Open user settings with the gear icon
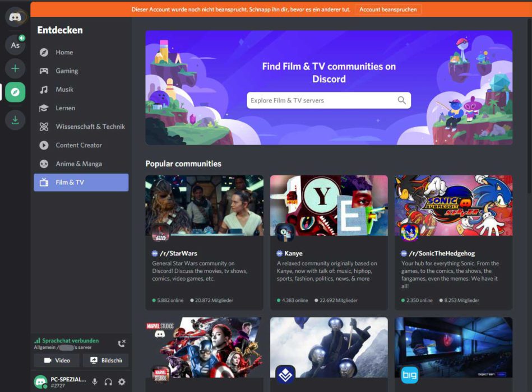 pos(122,382)
